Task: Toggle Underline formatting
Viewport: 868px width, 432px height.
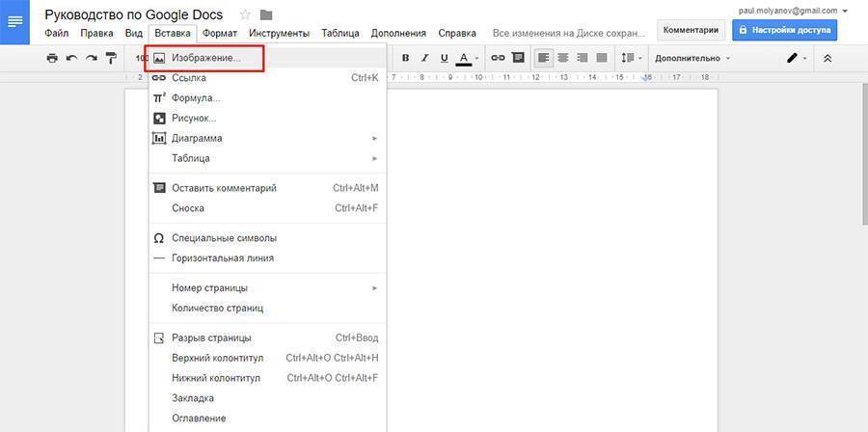Action: click(x=444, y=58)
